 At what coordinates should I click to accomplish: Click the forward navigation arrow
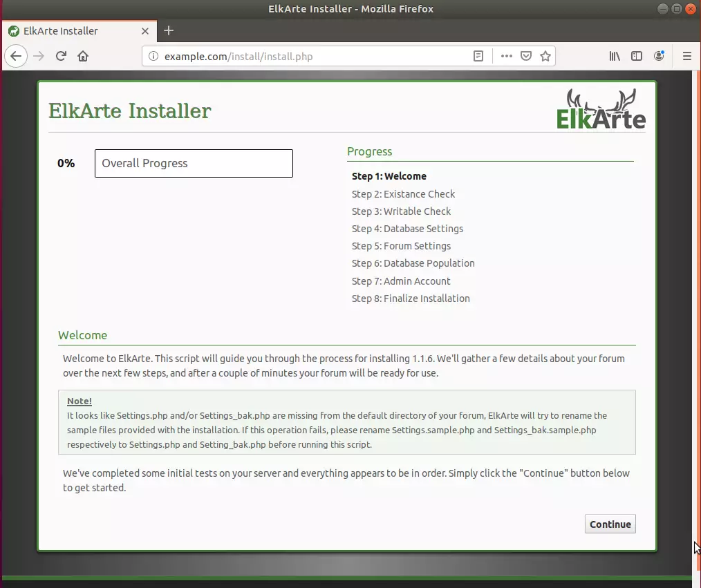(x=39, y=56)
